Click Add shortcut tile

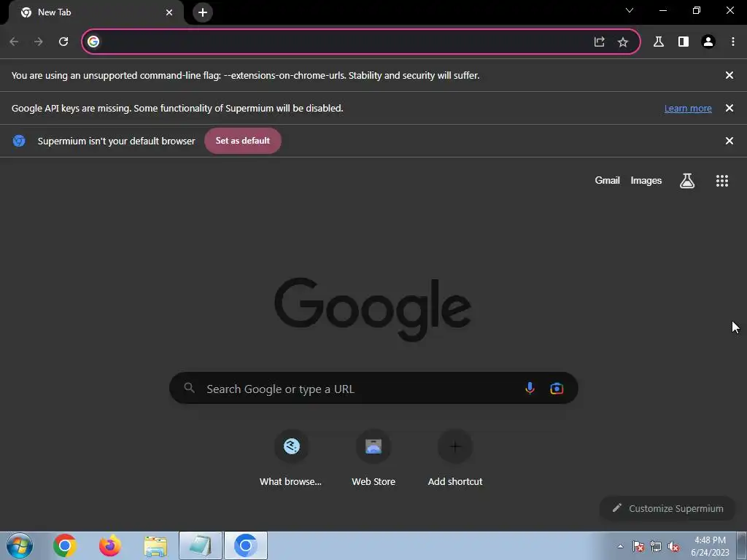(x=455, y=458)
